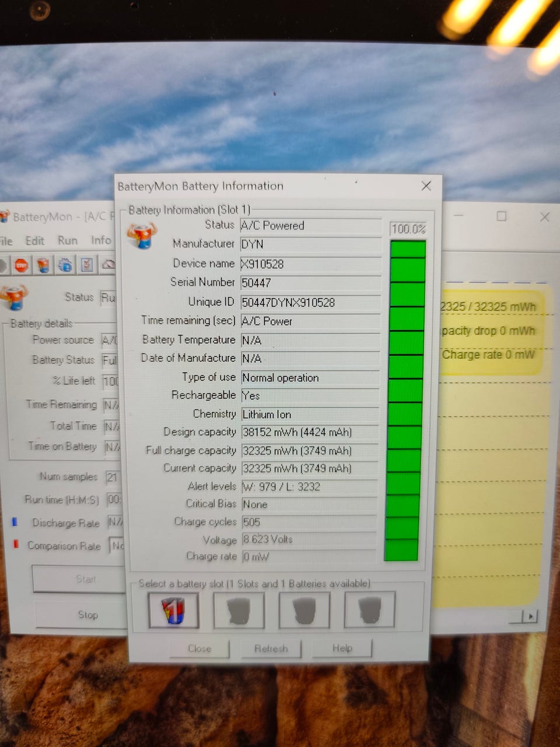
Task: Click the gauge meter toolbar icon
Action: tap(108, 266)
